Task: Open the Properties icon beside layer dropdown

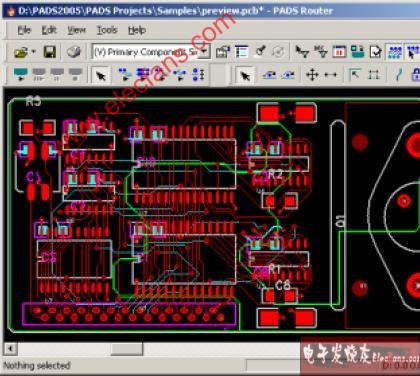Action: coord(223,52)
